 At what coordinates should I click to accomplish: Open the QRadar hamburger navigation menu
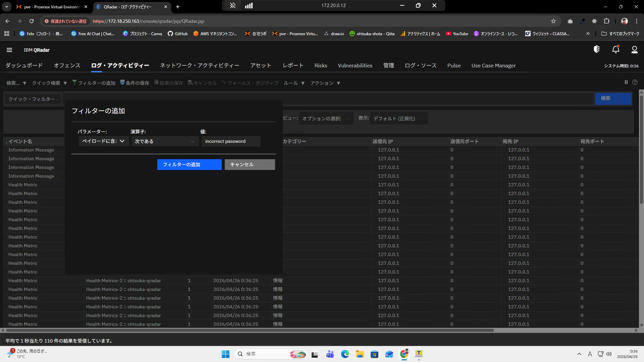9,50
